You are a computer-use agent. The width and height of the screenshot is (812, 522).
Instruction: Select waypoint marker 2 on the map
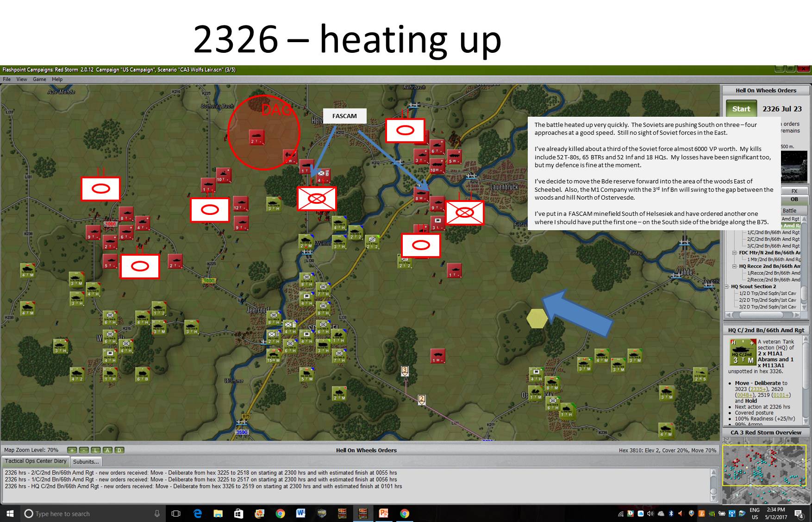click(x=422, y=399)
